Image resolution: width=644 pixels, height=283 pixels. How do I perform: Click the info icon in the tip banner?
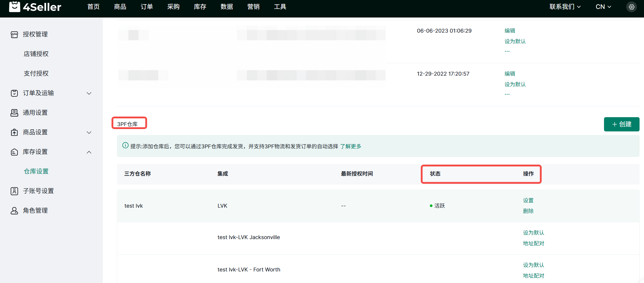pyautogui.click(x=125, y=146)
